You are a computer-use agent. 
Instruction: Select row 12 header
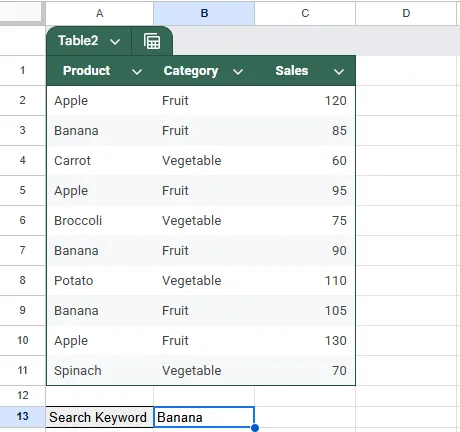[22, 396]
